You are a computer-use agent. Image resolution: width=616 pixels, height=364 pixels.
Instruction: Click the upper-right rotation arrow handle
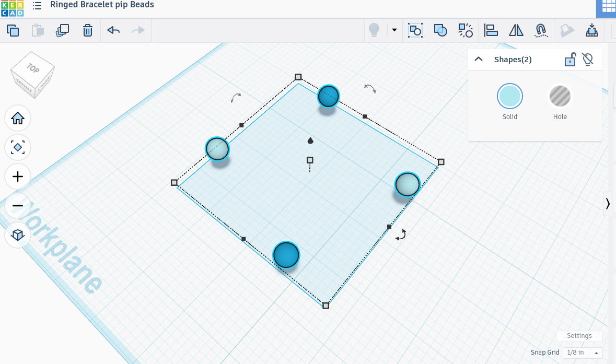coord(370,88)
